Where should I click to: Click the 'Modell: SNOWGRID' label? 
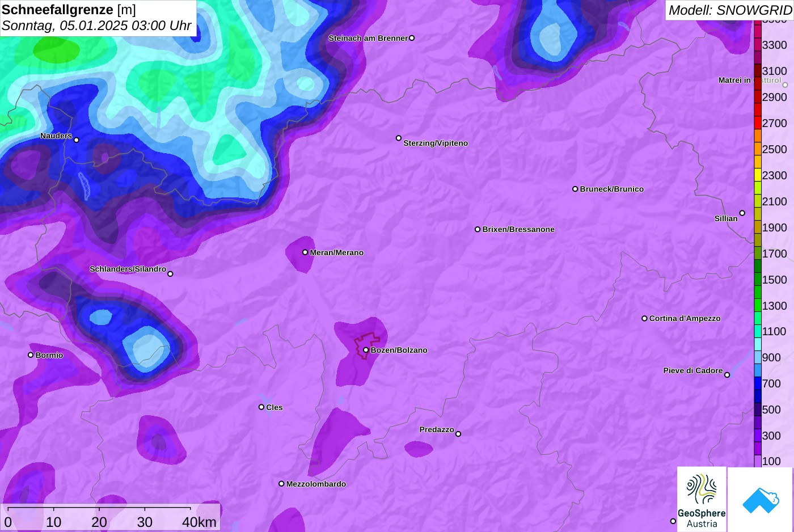point(730,10)
